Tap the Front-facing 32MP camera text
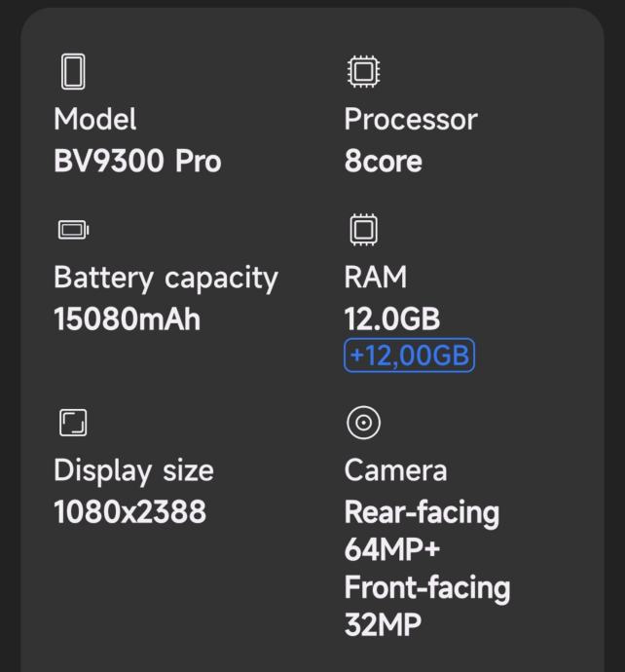The height and width of the screenshot is (672, 625). [426, 606]
